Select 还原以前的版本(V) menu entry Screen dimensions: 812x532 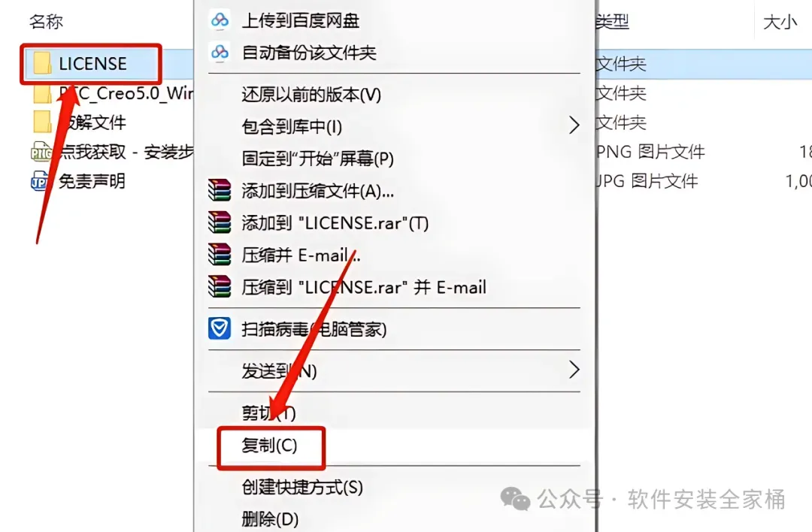pyautogui.click(x=311, y=95)
